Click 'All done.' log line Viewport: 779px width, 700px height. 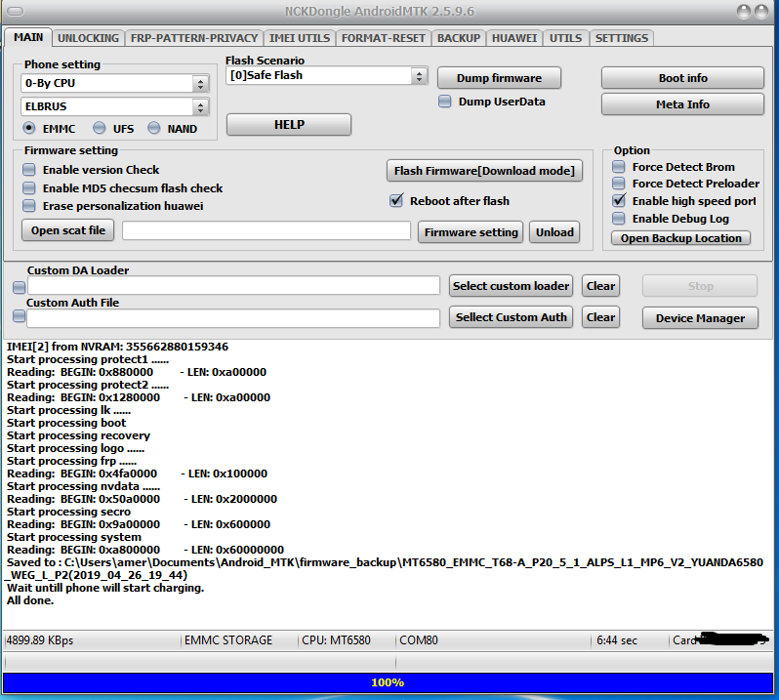coord(30,600)
